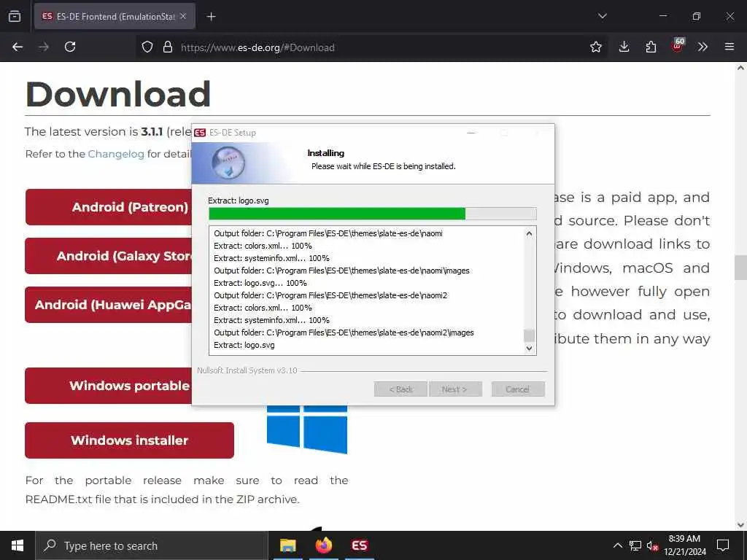Click the page vertical scrollbar thumb
747x560 pixels.
point(740,268)
